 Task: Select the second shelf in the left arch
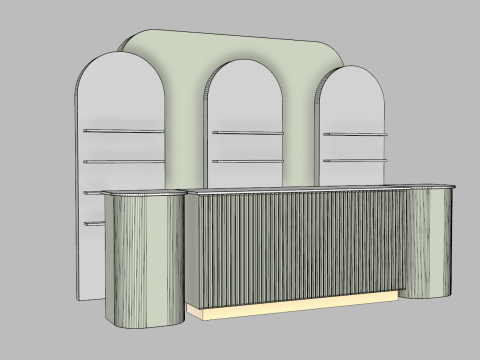tap(124, 162)
